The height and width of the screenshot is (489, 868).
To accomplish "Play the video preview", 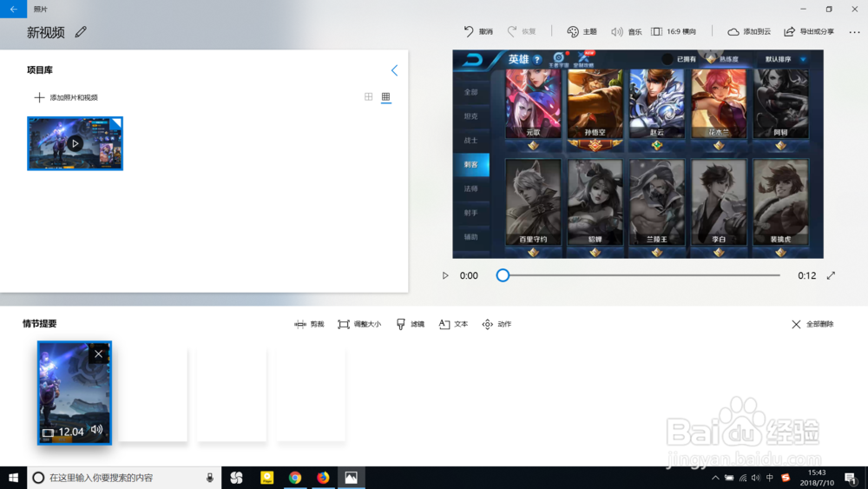I will 445,275.
